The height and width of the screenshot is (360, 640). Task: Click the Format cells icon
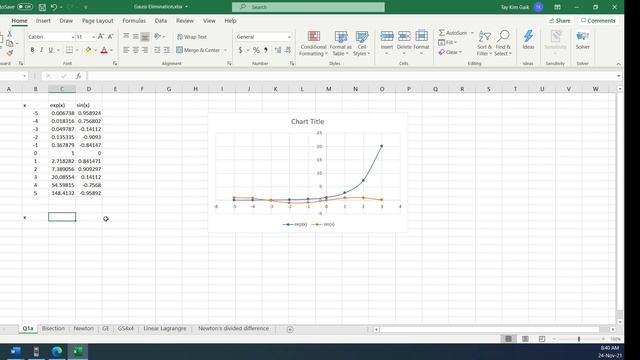[421, 36]
